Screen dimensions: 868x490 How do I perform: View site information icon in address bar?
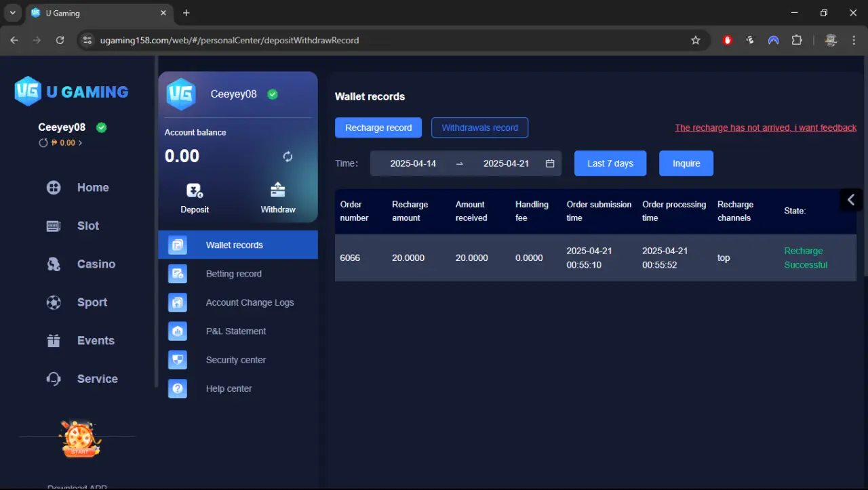pos(87,40)
